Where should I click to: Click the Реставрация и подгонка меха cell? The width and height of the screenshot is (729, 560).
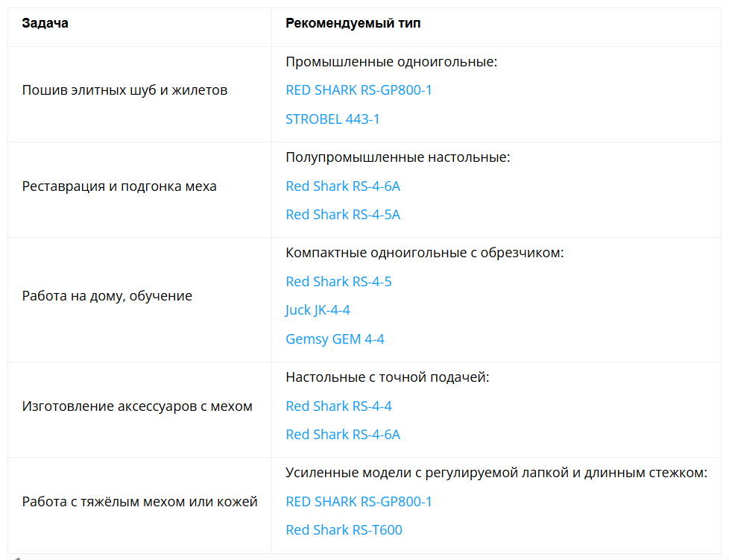119,186
